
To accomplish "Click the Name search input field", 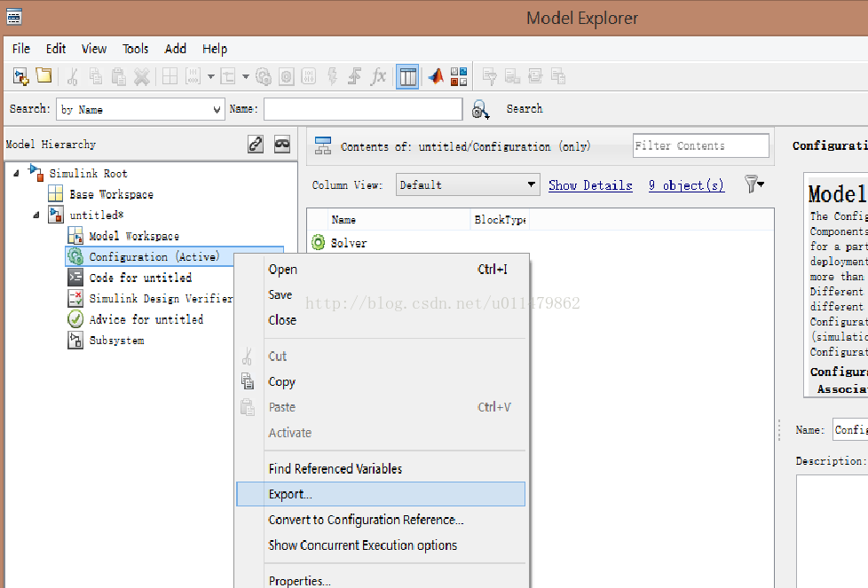I will 363,109.
